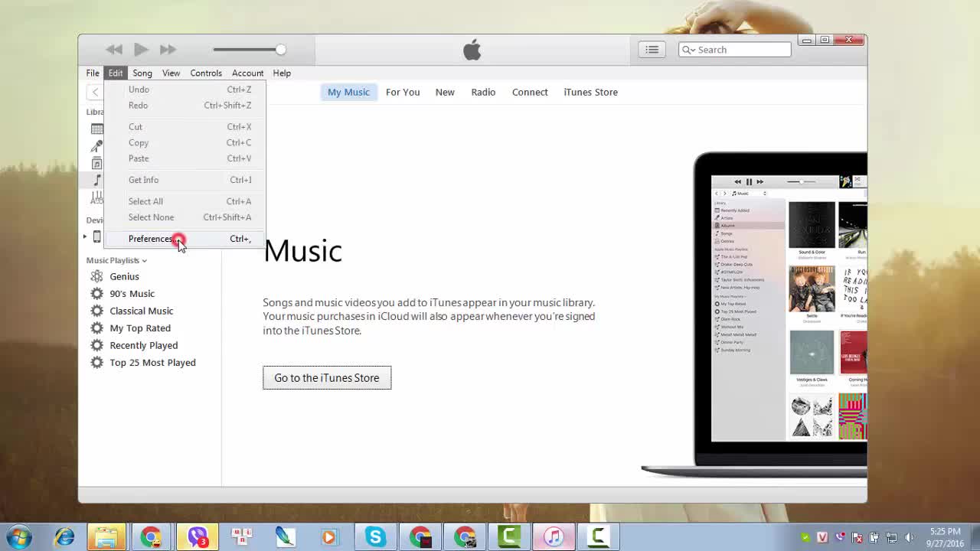Open the File Explorer folder taskbar icon
980x551 pixels.
[x=106, y=537]
